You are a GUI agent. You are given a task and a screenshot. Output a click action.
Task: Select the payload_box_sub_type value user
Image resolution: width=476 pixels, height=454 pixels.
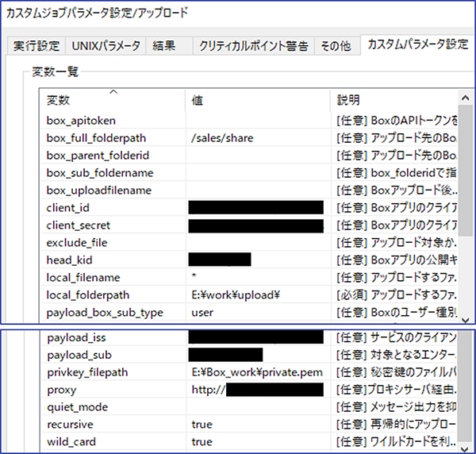(202, 313)
